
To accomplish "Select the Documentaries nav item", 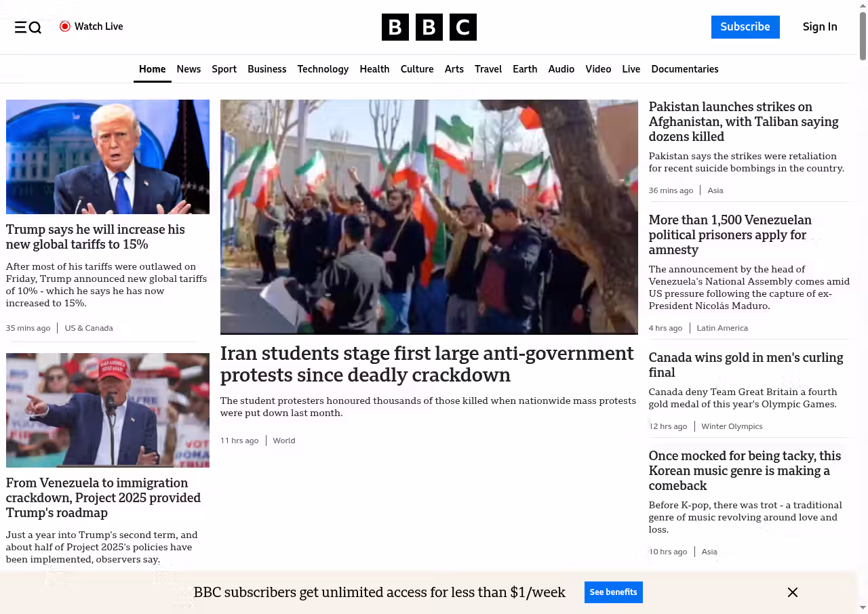I will point(684,69).
